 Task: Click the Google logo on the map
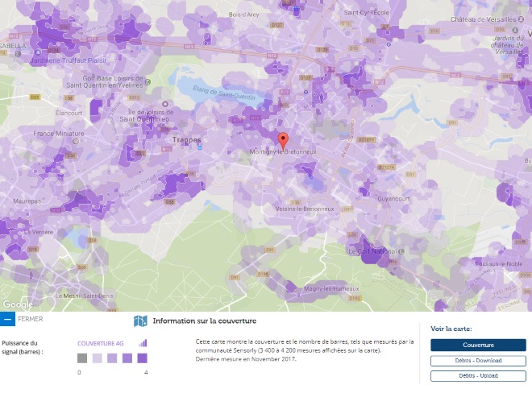pos(18,304)
